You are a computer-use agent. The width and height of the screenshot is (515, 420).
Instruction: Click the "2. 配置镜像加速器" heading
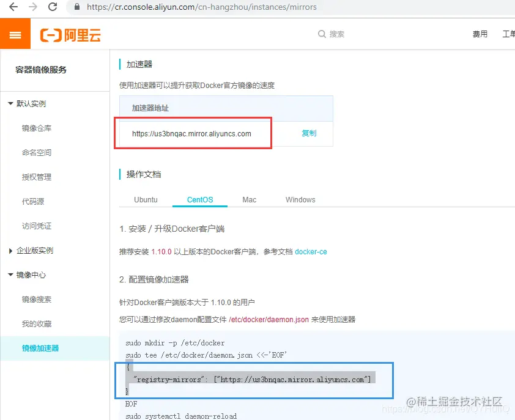(154, 279)
